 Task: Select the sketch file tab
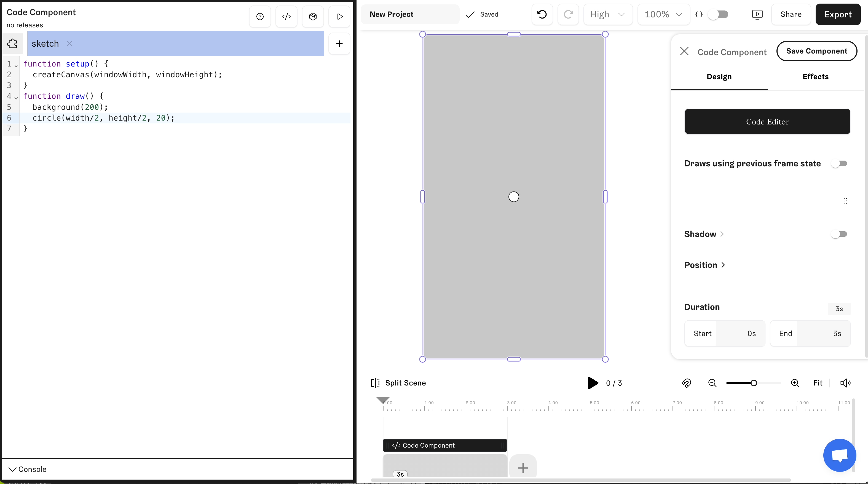(45, 44)
